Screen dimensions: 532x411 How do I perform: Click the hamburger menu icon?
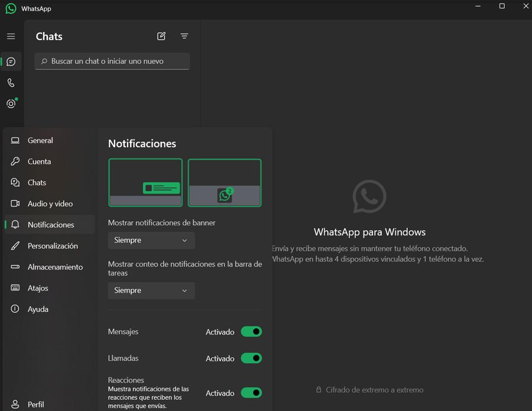pos(11,36)
